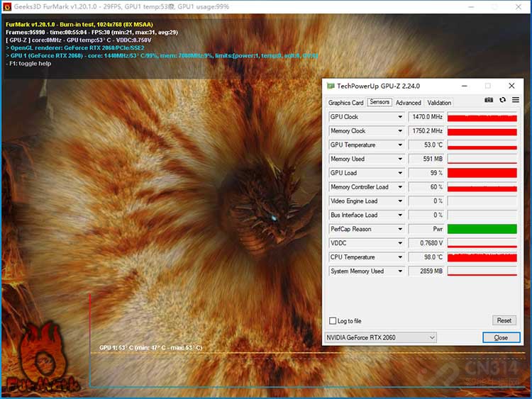Screen dimensions: 532x399
Task: Open the GPU-Z hamburger menu
Action: click(516, 100)
